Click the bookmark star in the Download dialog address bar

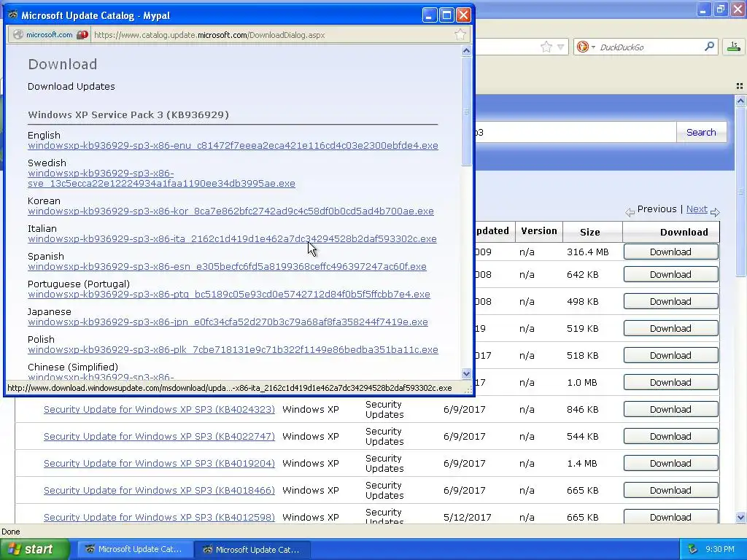[x=460, y=34]
